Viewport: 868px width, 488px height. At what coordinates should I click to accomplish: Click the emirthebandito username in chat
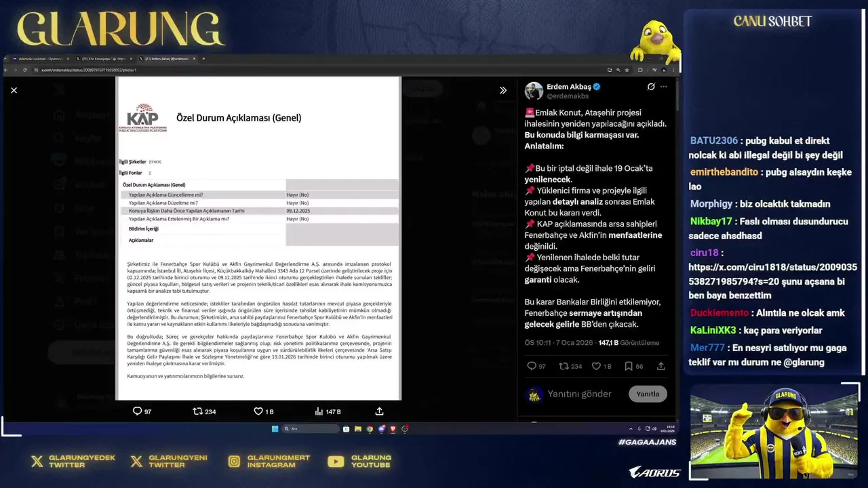click(x=724, y=172)
